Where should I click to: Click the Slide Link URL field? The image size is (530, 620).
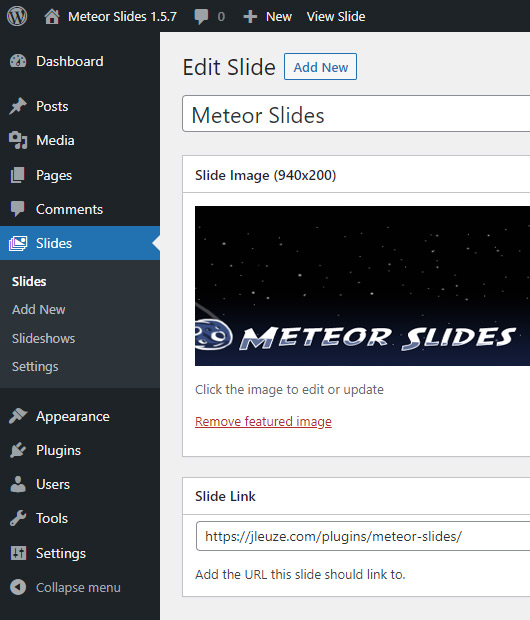363,536
